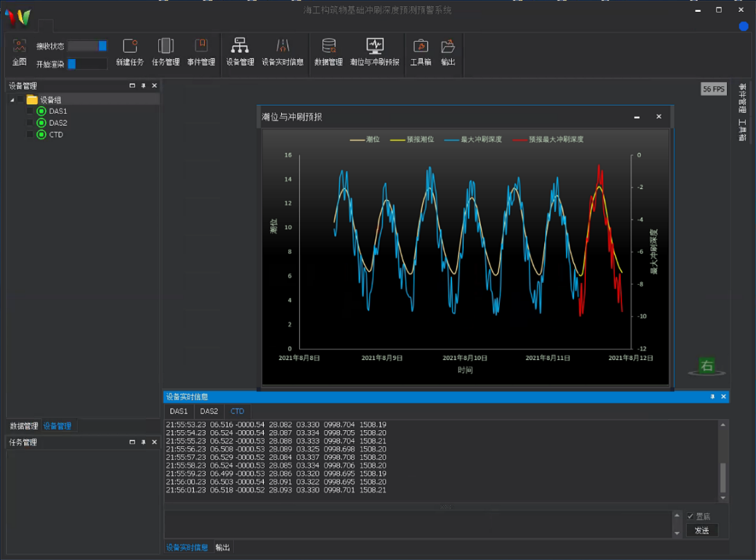Open the 任务管理 toolbar icon
This screenshot has width=756, height=560.
pos(165,47)
